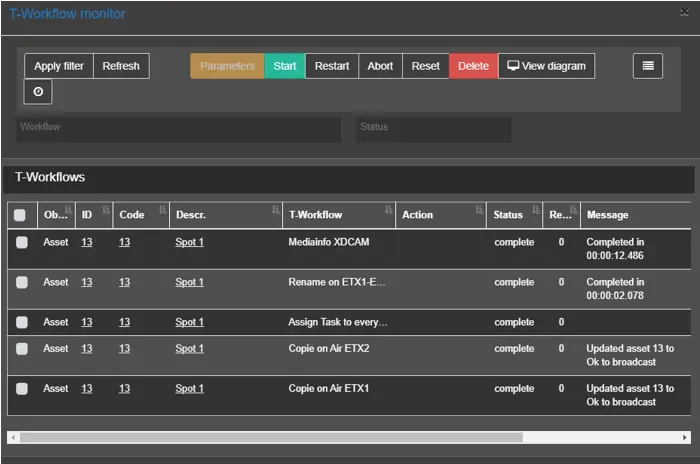
Task: Click the sort icon in Action column header
Action: pyautogui.click(x=478, y=210)
